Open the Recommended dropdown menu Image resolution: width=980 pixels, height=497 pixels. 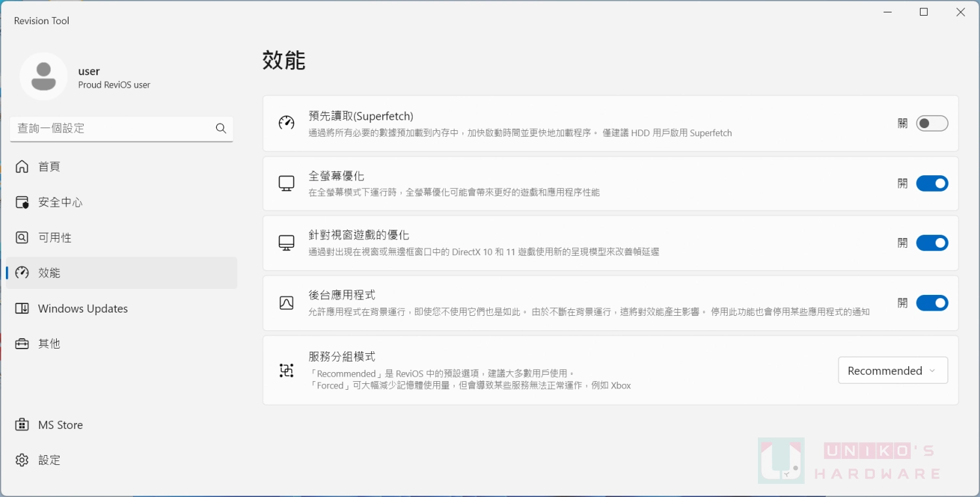coord(892,370)
